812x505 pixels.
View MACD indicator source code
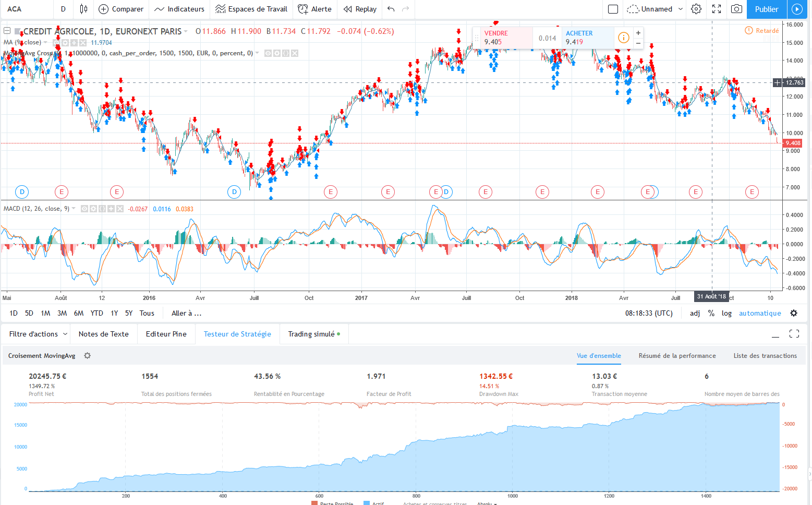point(102,209)
